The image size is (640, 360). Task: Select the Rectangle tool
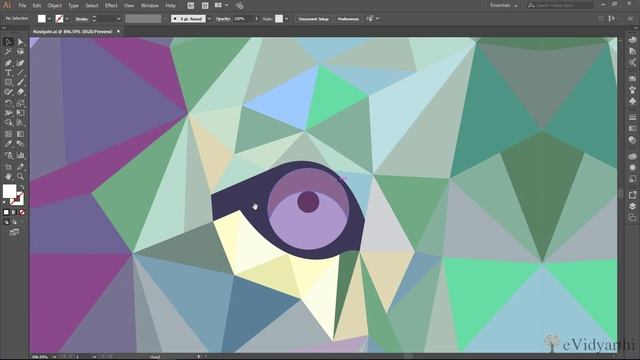pyautogui.click(x=8, y=82)
